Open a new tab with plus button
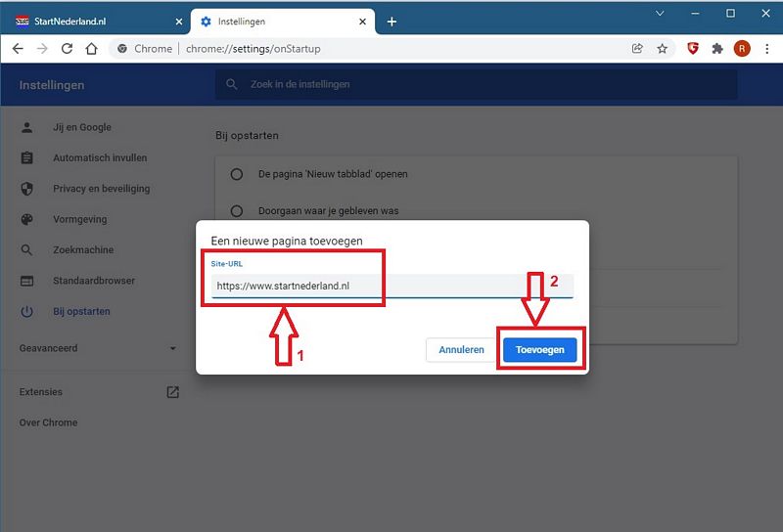The image size is (783, 532). point(392,22)
